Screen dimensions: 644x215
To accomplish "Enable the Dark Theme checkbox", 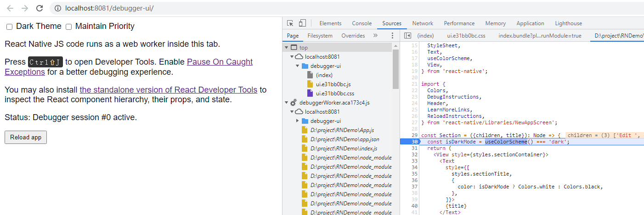I will tap(9, 27).
